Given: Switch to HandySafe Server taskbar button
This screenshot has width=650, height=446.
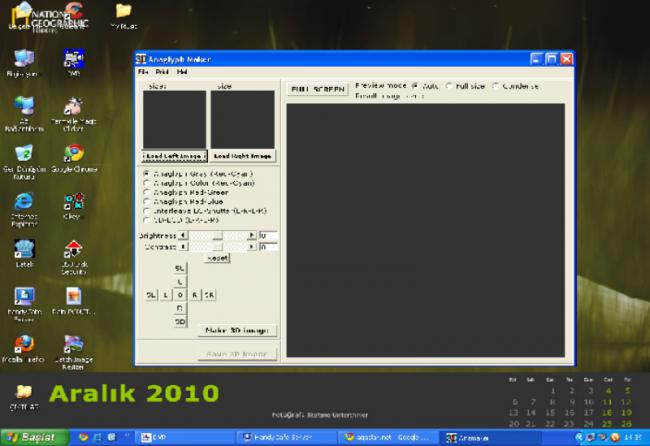Looking at the screenshot, I should 286,437.
